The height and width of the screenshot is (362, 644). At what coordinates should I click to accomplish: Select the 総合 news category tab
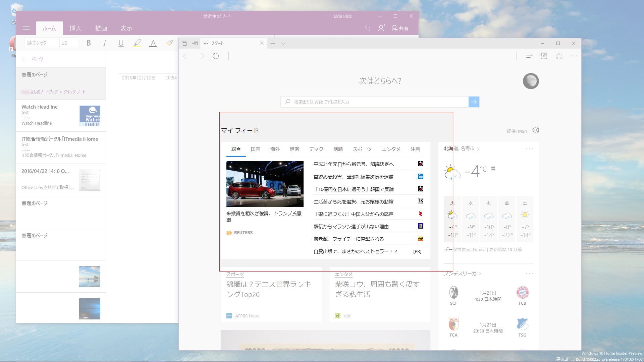click(x=236, y=149)
